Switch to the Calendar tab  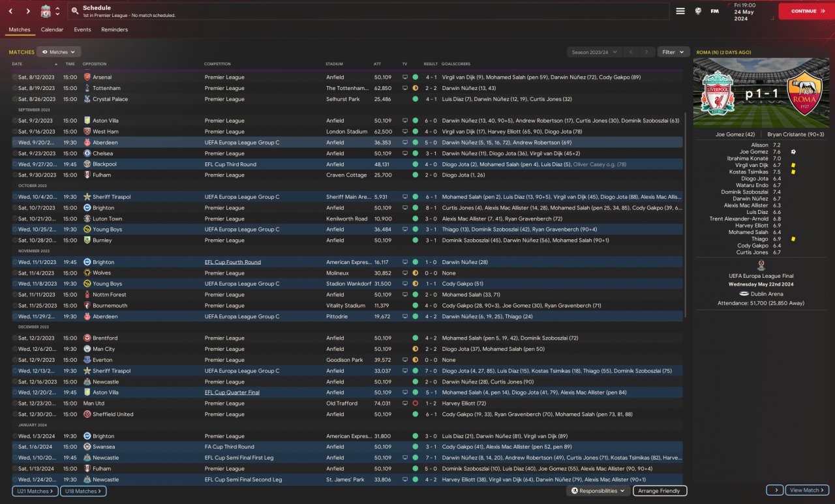(x=52, y=29)
